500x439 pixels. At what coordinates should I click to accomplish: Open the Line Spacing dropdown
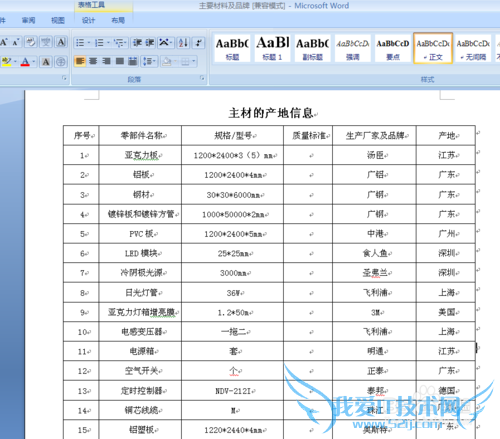click(x=149, y=61)
